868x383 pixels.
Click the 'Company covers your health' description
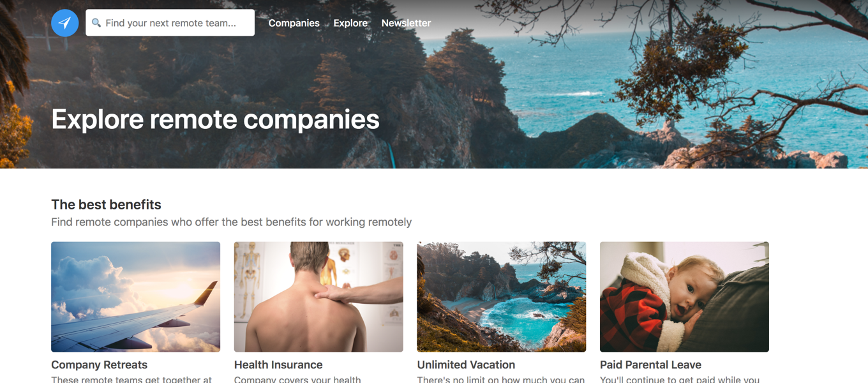(297, 379)
